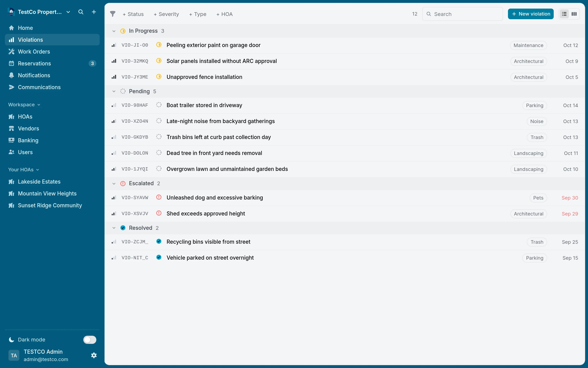Open Sunset Ridge Community HOA
Viewport: 588px width, 368px height.
click(52, 205)
